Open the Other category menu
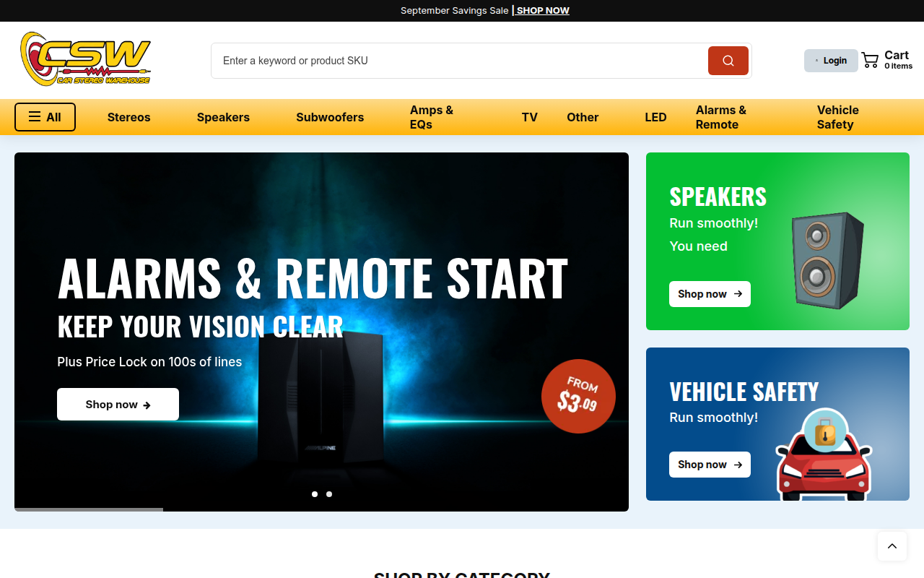Screen dimensions: 924x578 583,117
